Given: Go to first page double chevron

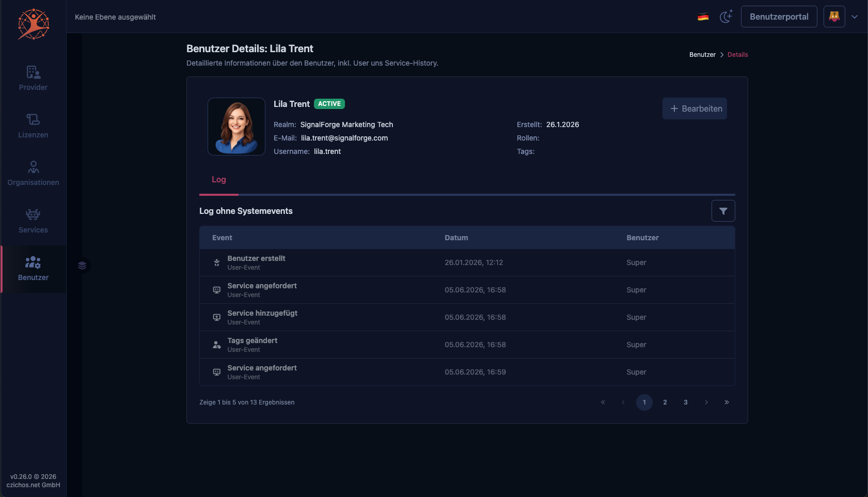Looking at the screenshot, I should click(603, 402).
